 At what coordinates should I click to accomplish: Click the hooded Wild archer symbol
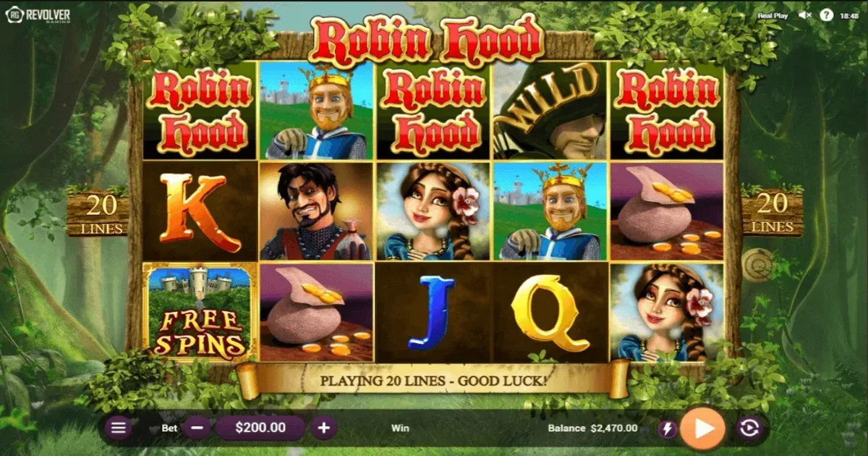pos(550,111)
